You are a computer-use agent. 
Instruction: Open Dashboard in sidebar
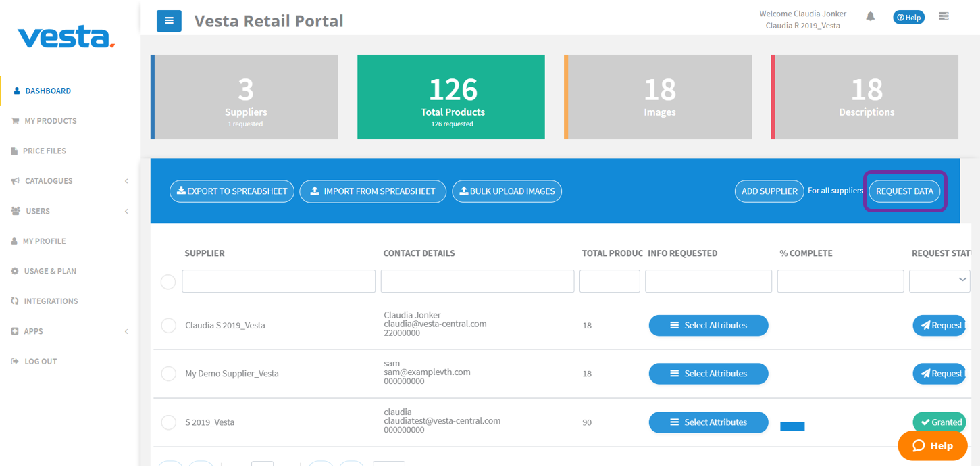48,91
